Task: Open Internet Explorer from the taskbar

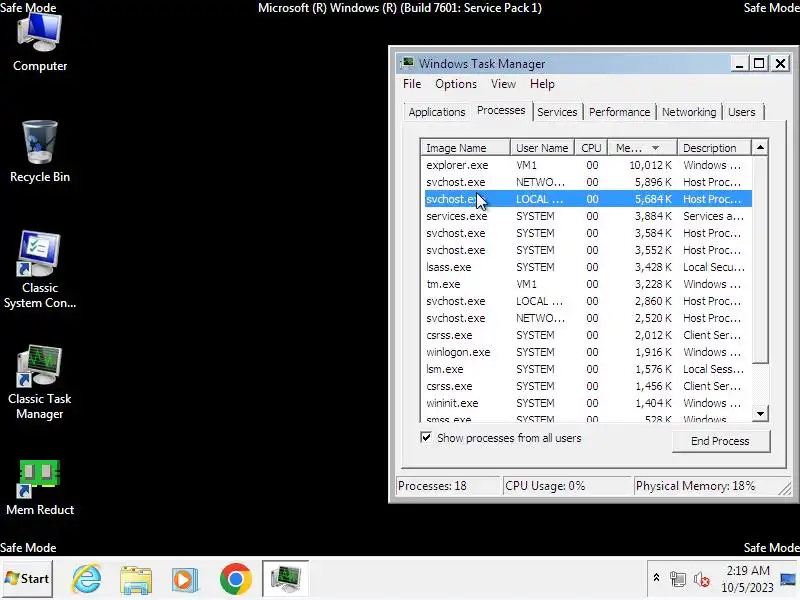Action: pos(86,579)
